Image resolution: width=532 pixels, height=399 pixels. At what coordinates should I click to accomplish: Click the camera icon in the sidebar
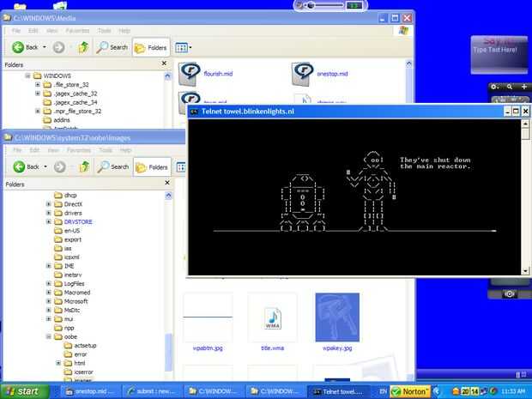510,293
